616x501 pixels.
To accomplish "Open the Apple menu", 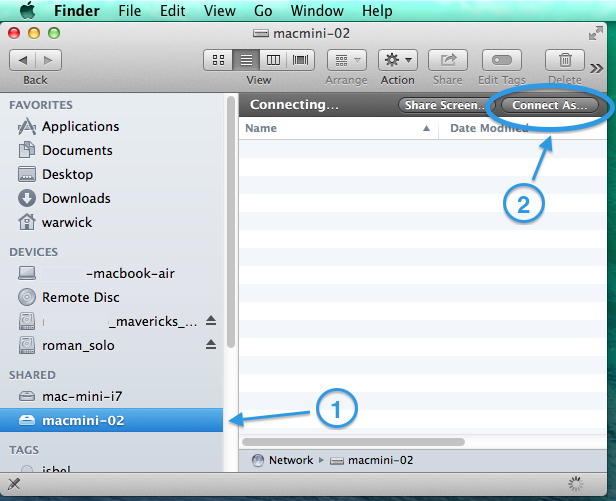I will 28,11.
